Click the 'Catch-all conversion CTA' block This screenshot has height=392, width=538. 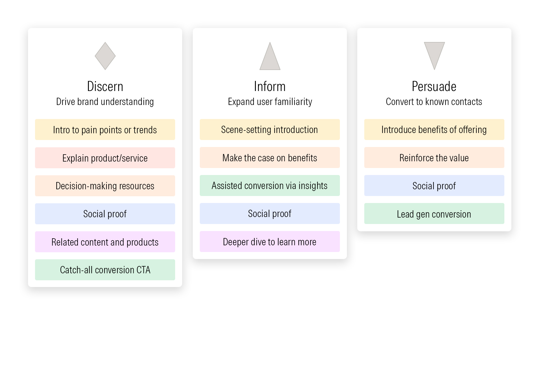click(105, 270)
